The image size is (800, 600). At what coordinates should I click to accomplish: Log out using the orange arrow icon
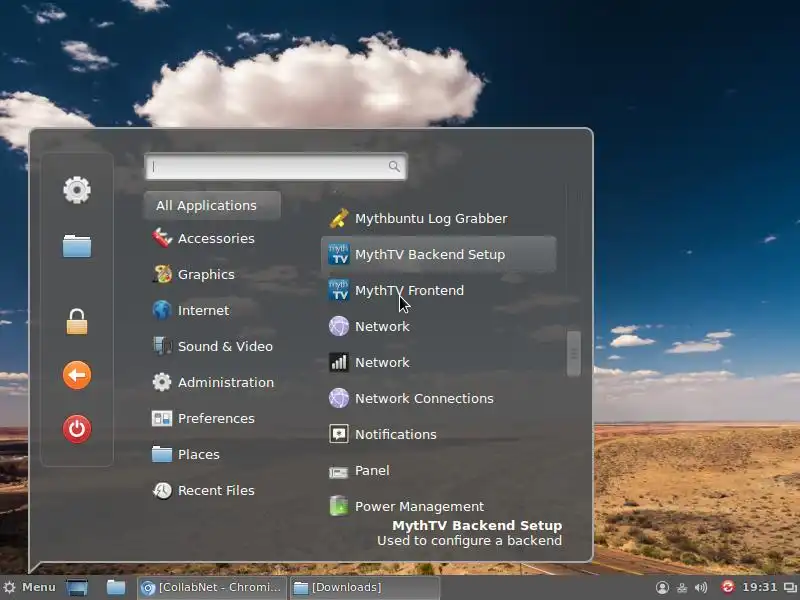77,376
